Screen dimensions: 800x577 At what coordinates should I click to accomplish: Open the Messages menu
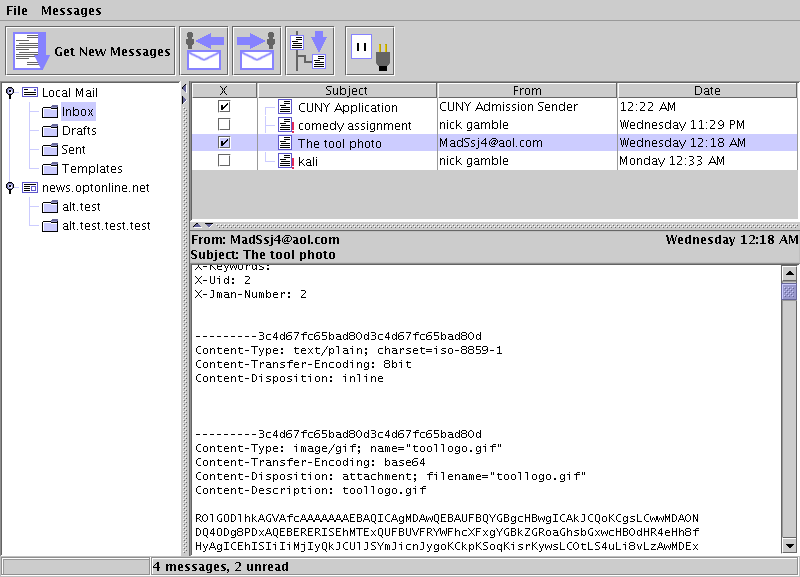[71, 11]
